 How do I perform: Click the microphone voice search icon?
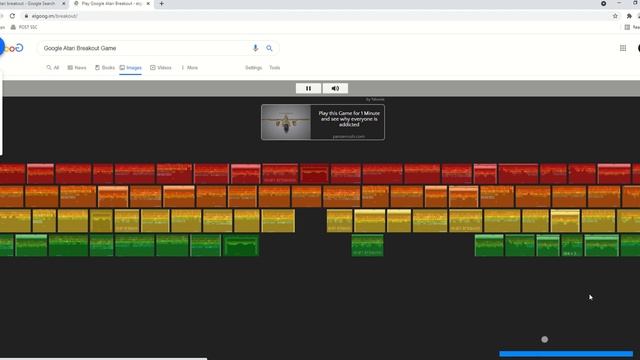pos(256,48)
